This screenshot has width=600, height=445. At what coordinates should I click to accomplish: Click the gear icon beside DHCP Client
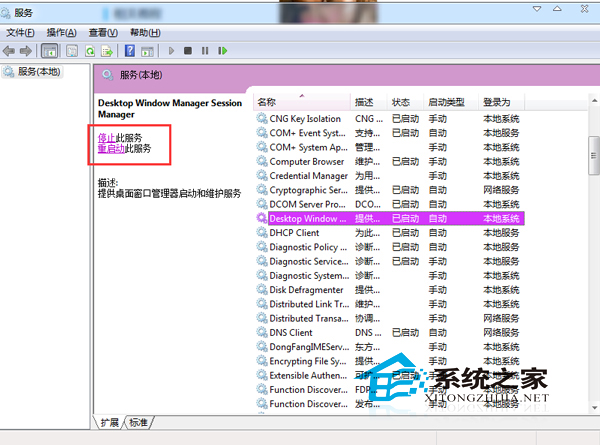(x=262, y=232)
